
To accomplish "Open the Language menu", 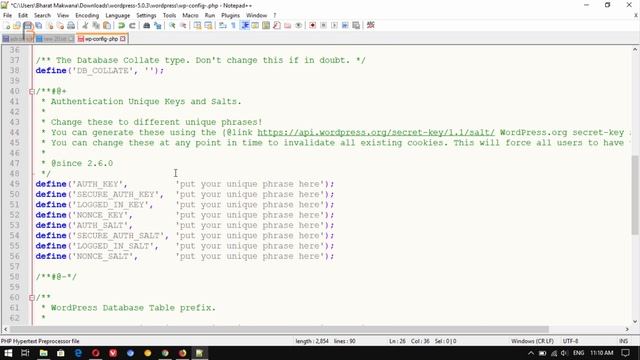I will pyautogui.click(x=118, y=15).
